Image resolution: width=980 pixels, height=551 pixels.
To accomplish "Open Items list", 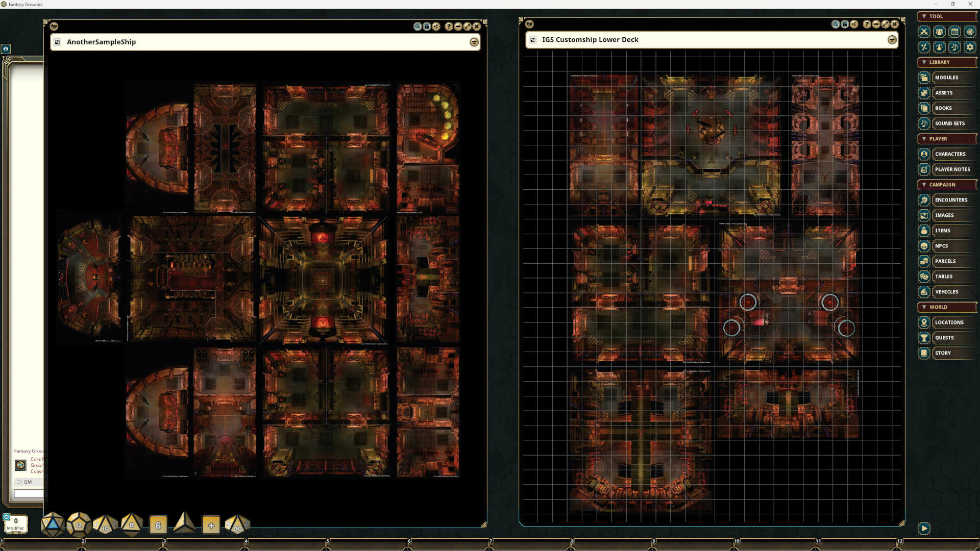I will (x=947, y=231).
